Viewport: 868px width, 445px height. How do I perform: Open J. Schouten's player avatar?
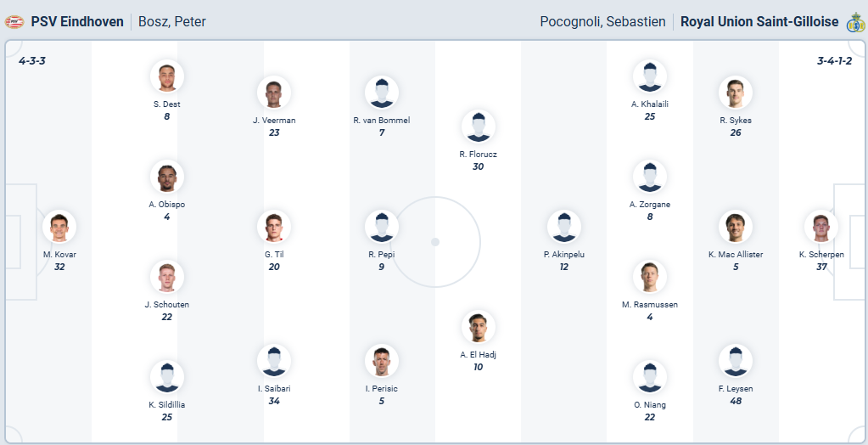pos(167,278)
